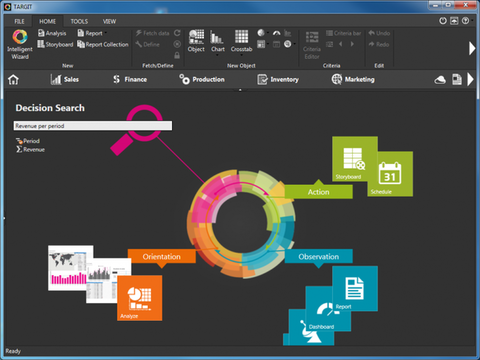Insert a new Chart object
The image size is (480, 360).
[217, 41]
